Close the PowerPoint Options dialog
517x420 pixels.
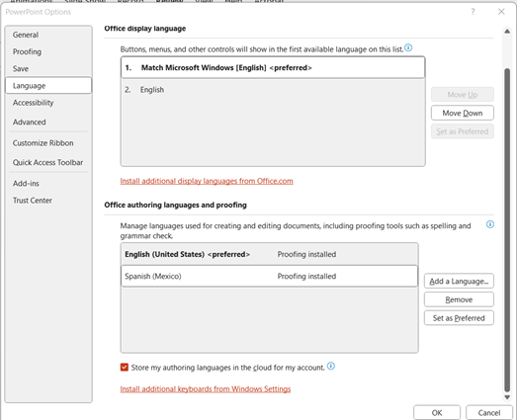tap(501, 12)
